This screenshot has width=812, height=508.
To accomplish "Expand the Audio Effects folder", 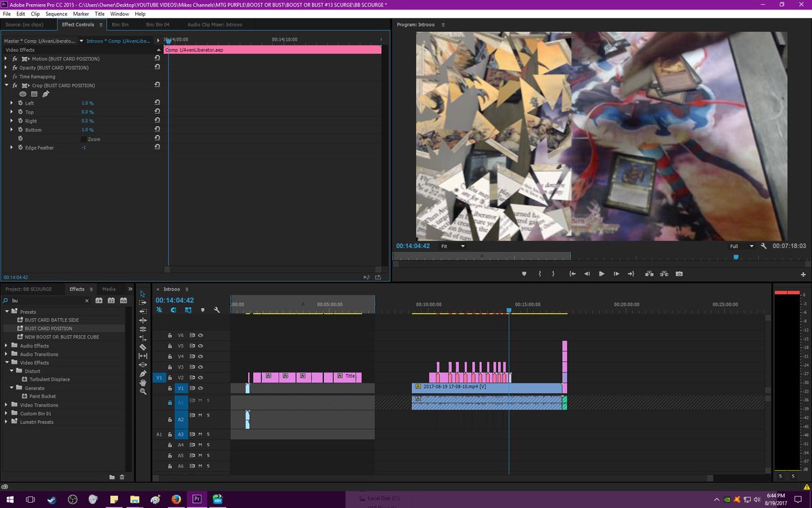I will pyautogui.click(x=7, y=345).
